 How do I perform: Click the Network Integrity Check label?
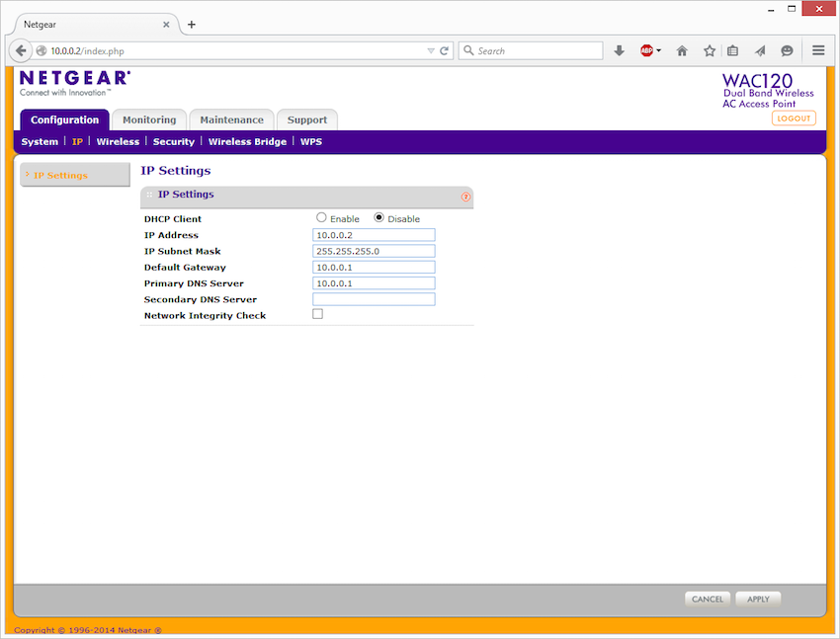pyautogui.click(x=205, y=315)
